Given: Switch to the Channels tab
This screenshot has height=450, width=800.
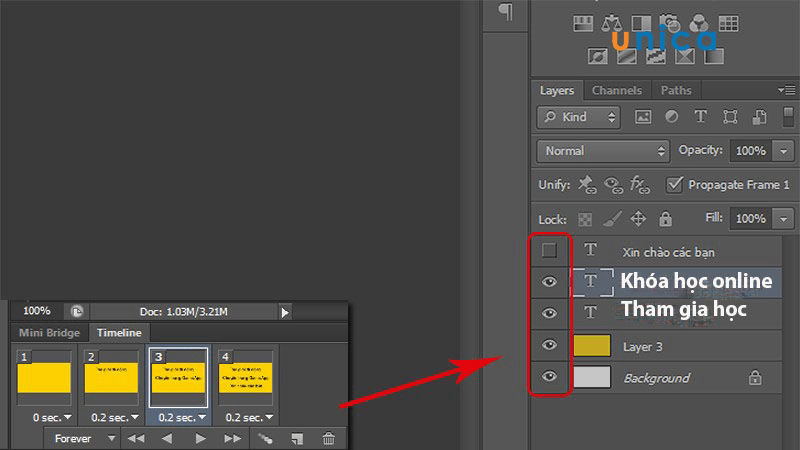Looking at the screenshot, I should pos(617,90).
